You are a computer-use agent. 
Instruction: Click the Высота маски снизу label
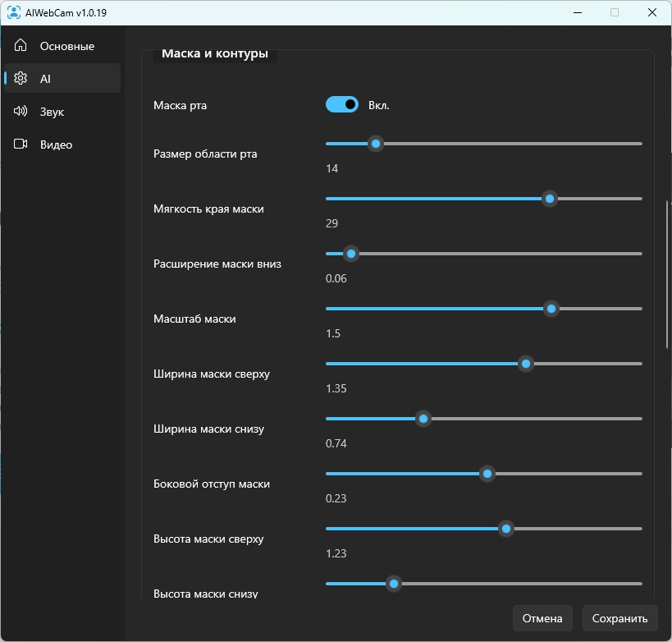206,594
